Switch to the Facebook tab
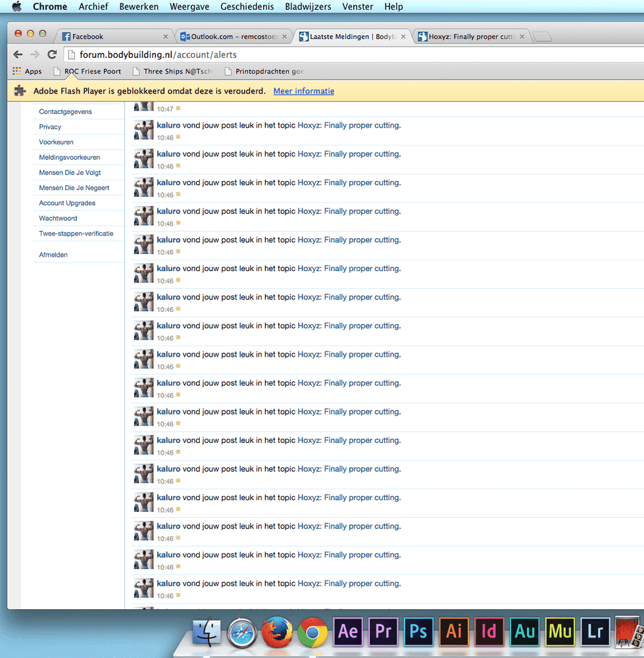Image resolution: width=644 pixels, height=658 pixels. pos(112,37)
